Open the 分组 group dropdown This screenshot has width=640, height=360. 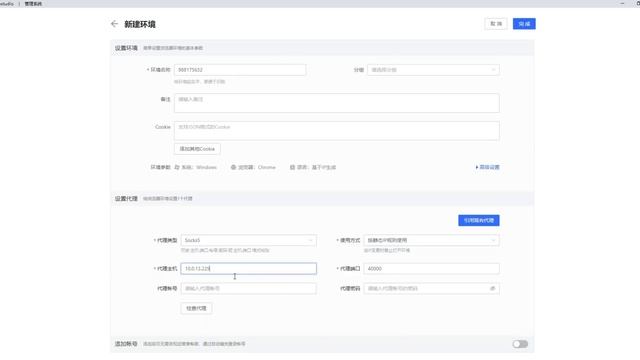pos(433,70)
